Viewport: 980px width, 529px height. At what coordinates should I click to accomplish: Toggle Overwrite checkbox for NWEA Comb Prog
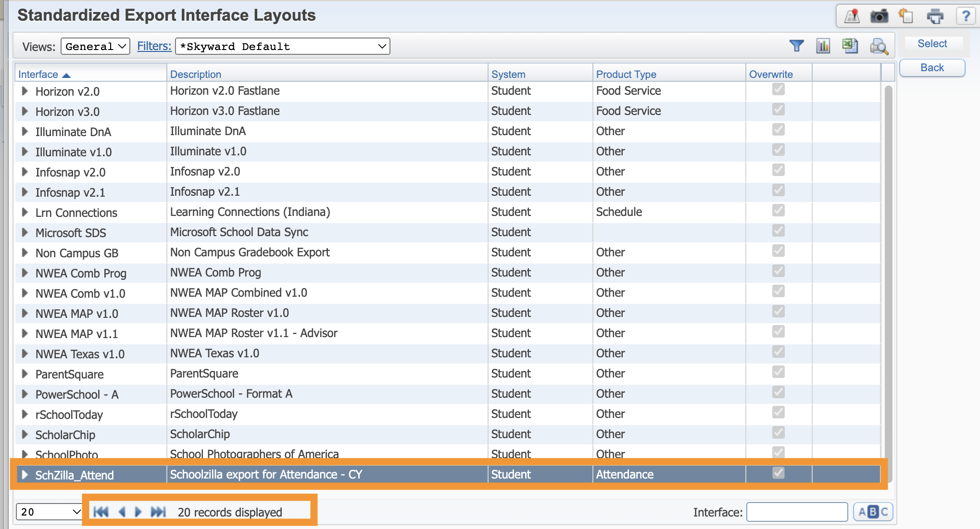coord(779,271)
